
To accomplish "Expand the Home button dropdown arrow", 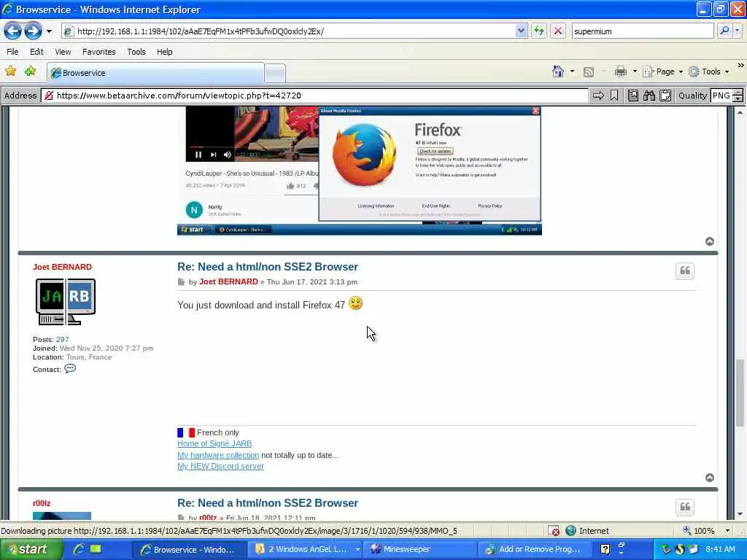I will (x=572, y=72).
